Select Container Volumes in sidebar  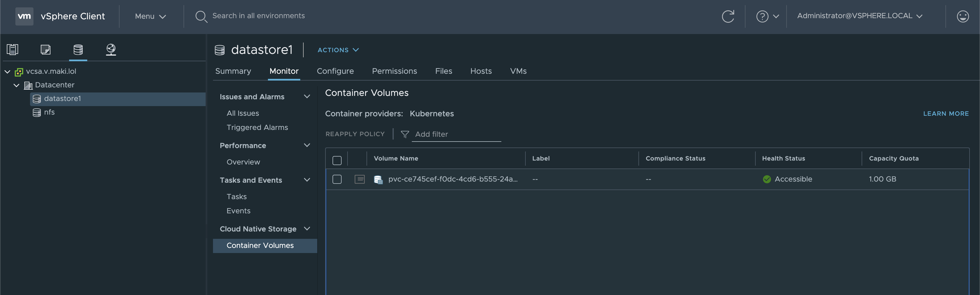click(265, 246)
